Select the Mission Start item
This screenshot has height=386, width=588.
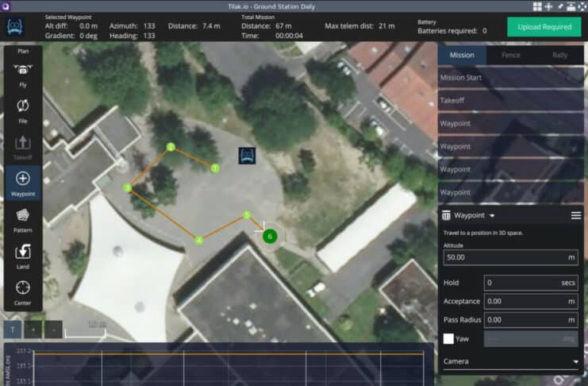pyautogui.click(x=511, y=78)
